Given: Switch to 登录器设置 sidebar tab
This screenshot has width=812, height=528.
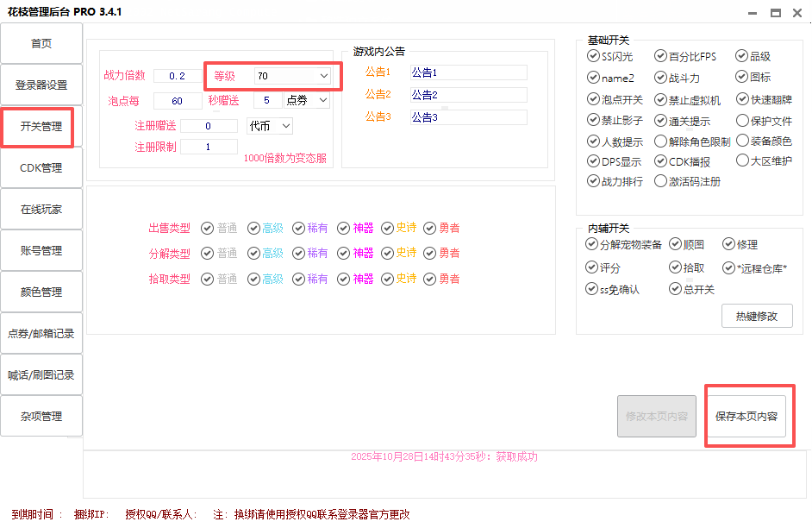Looking at the screenshot, I should [x=41, y=85].
